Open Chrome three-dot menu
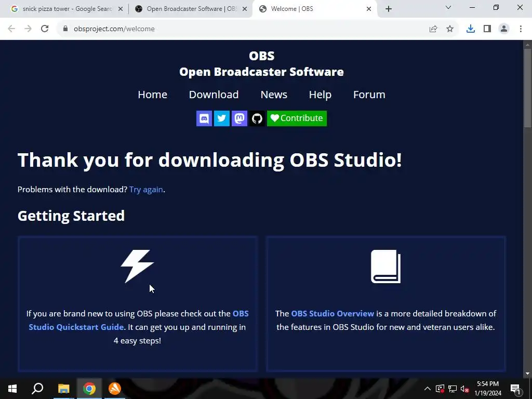This screenshot has width=532, height=399. click(521, 29)
